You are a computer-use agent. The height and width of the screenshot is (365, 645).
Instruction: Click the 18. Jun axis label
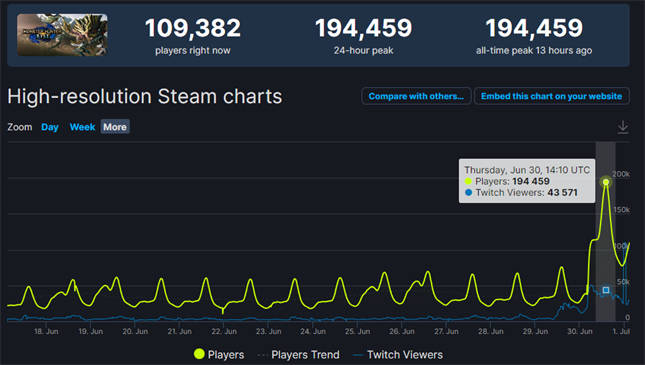(46, 331)
